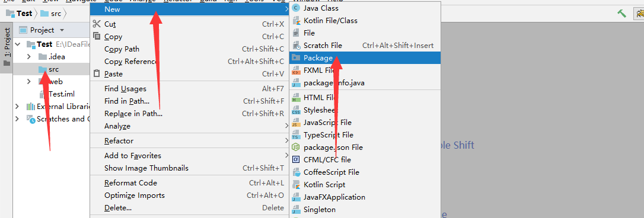Click the JavaFXApplication icon
The height and width of the screenshot is (218, 644).
[x=296, y=197]
